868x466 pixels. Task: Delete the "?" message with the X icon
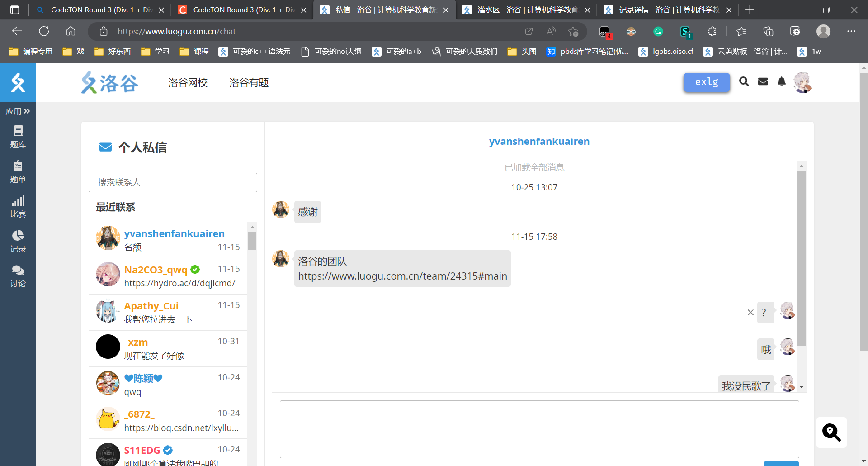[x=750, y=312]
